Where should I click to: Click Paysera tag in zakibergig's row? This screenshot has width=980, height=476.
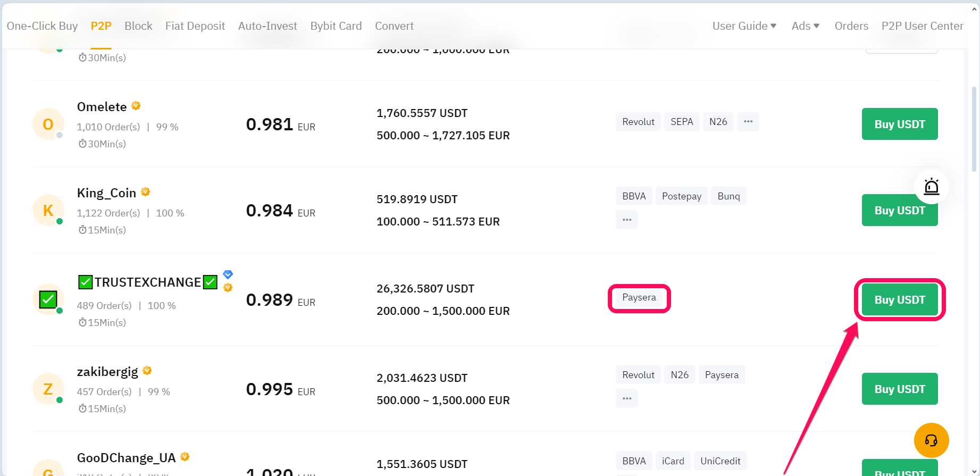click(722, 374)
